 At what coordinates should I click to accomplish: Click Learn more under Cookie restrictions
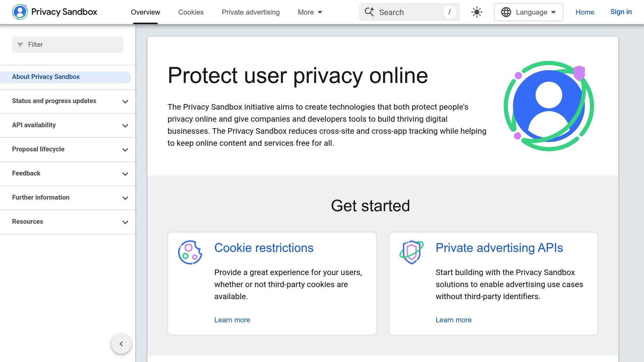coord(232,320)
